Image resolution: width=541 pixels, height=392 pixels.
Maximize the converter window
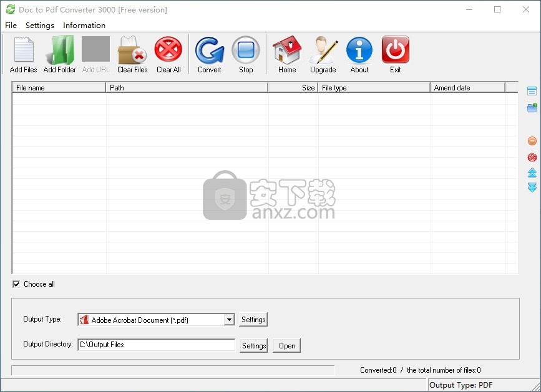pyautogui.click(x=497, y=9)
